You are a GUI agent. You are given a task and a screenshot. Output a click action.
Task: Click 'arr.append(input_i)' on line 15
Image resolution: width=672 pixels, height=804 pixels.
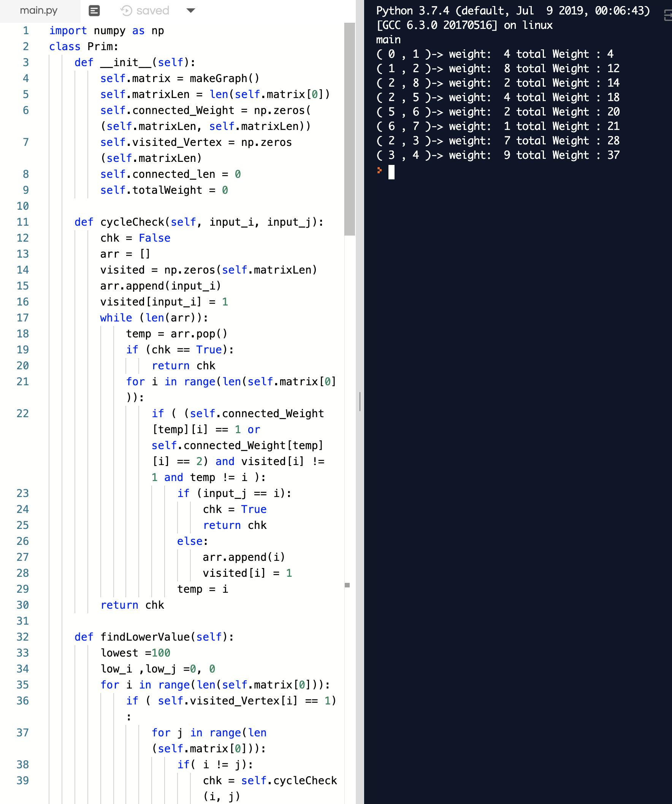[160, 286]
